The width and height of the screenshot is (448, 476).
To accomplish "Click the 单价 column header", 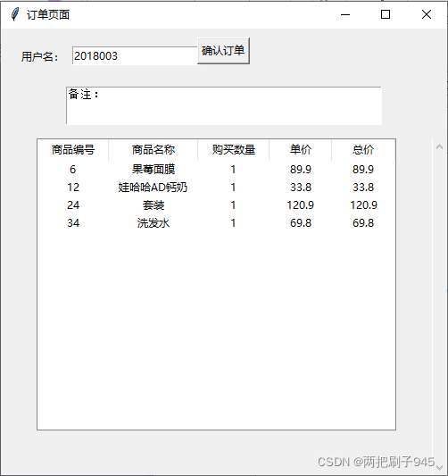I will tap(300, 150).
